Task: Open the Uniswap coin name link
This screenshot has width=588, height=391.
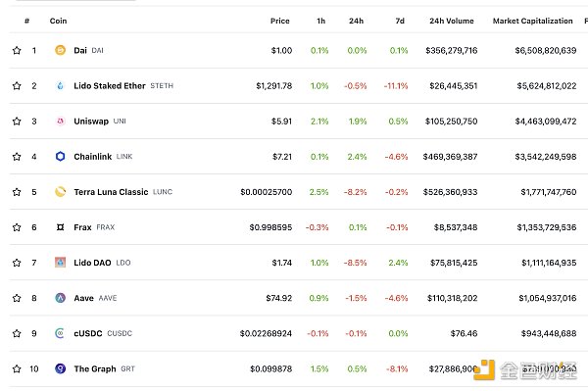Action: tap(91, 122)
